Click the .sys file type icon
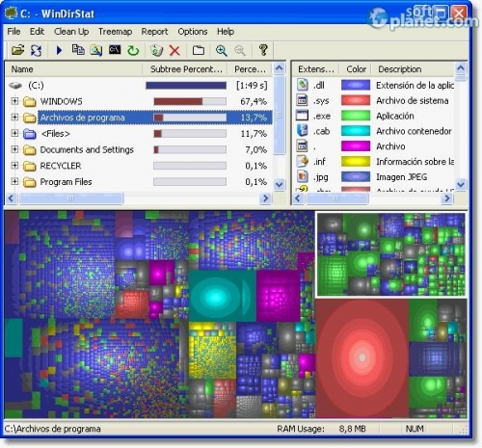Viewport: 482px width, 448px height. point(303,100)
